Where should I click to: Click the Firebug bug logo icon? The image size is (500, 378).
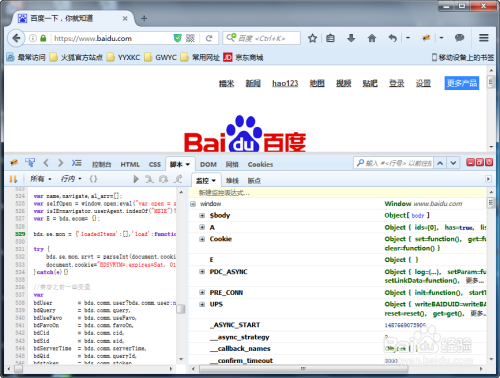pyautogui.click(x=14, y=163)
